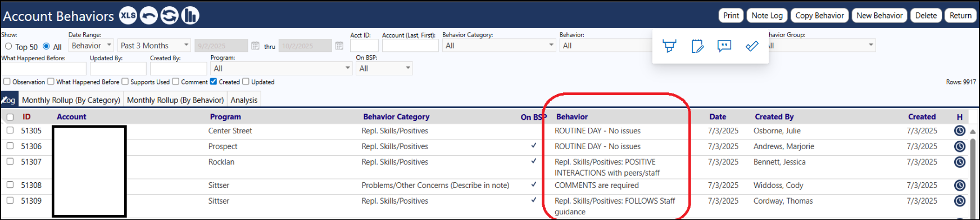Sort by the Behavior Category column header

coord(396,117)
